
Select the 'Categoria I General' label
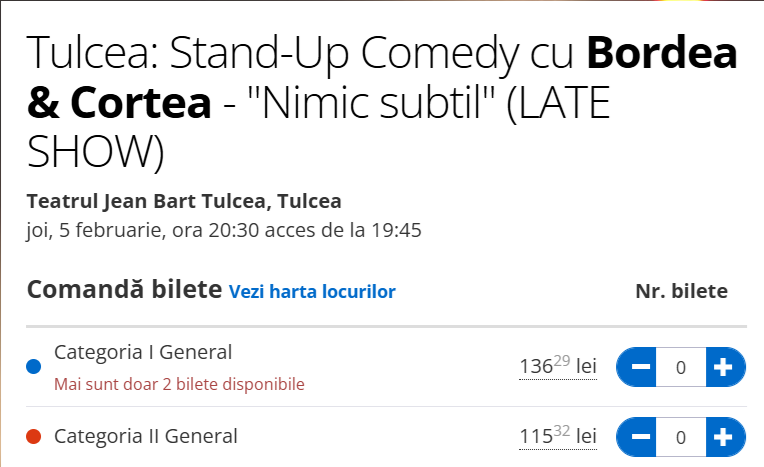143,352
